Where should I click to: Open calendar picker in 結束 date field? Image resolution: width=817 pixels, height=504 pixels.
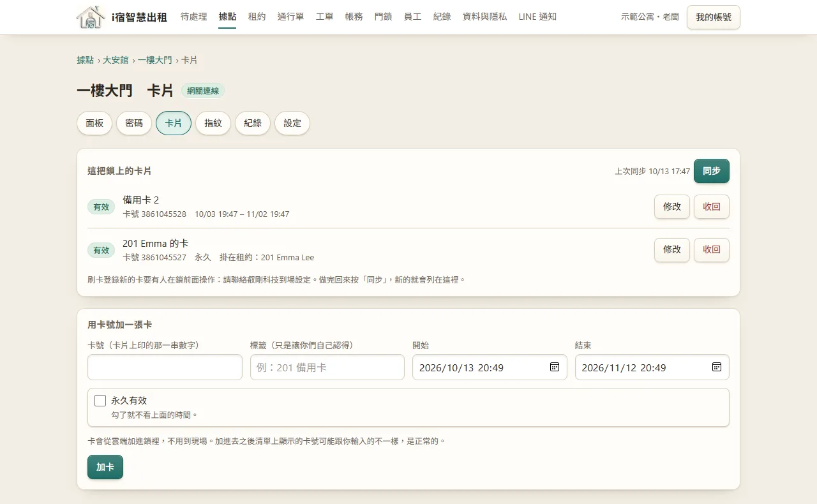pyautogui.click(x=717, y=367)
